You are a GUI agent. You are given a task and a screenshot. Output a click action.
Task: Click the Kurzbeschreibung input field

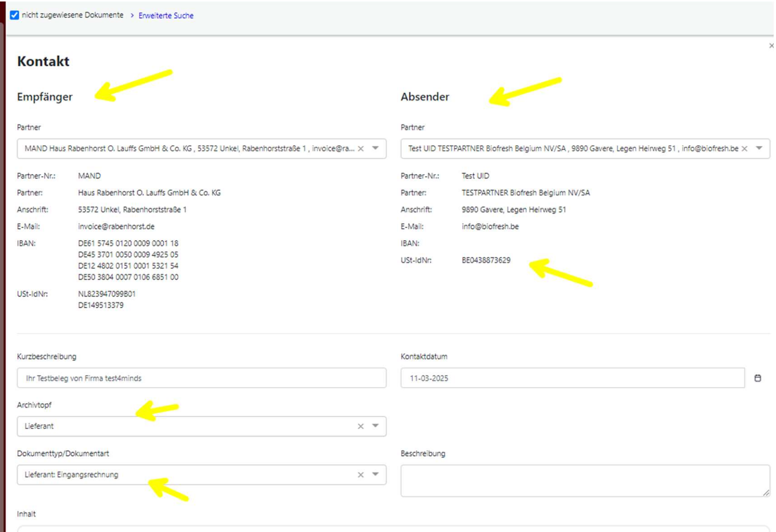[x=201, y=378]
